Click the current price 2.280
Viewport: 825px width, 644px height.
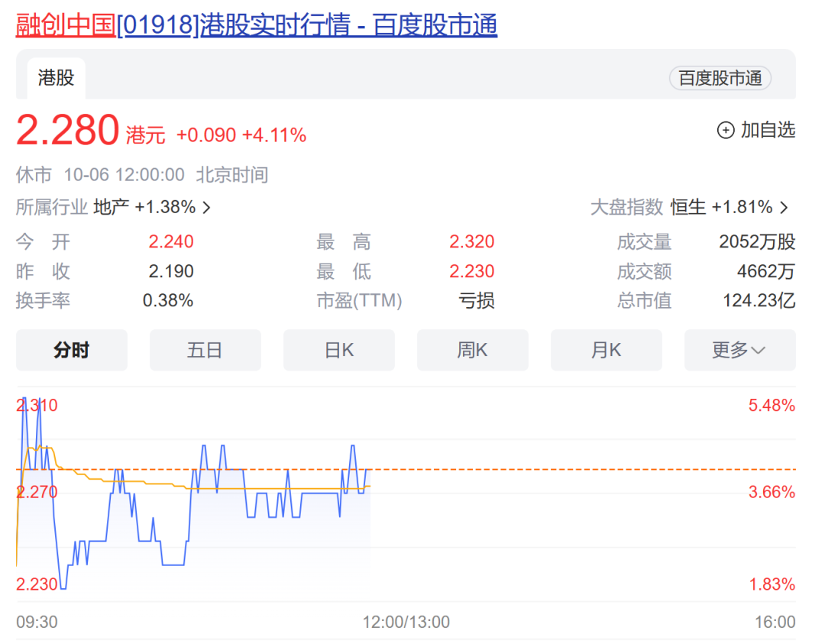tap(68, 130)
